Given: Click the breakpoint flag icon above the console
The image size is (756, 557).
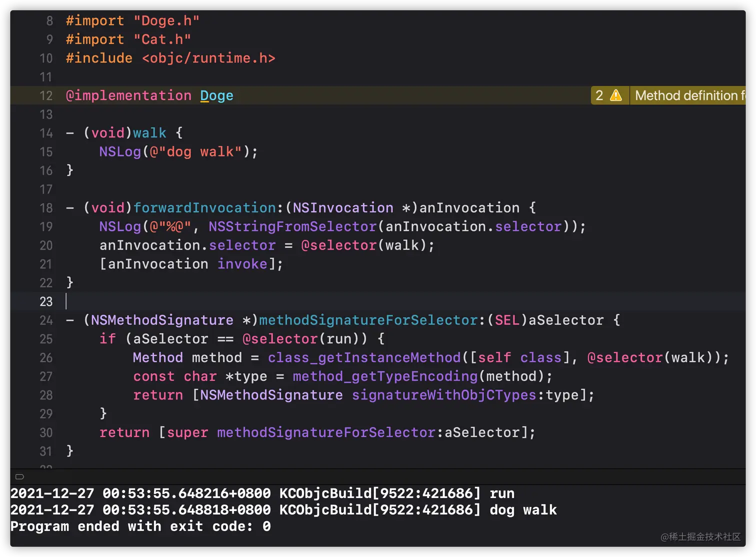Looking at the screenshot, I should point(19,476).
